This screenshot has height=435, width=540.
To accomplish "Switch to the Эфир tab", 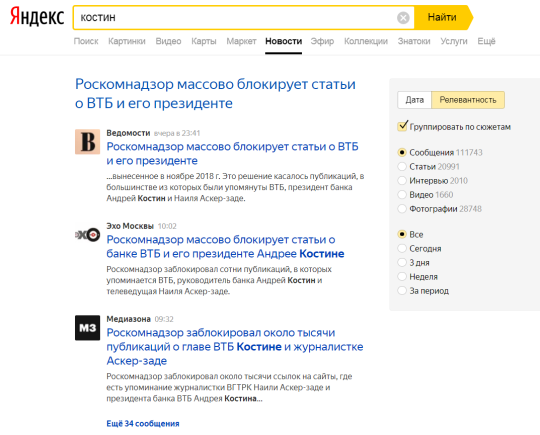I will [322, 41].
